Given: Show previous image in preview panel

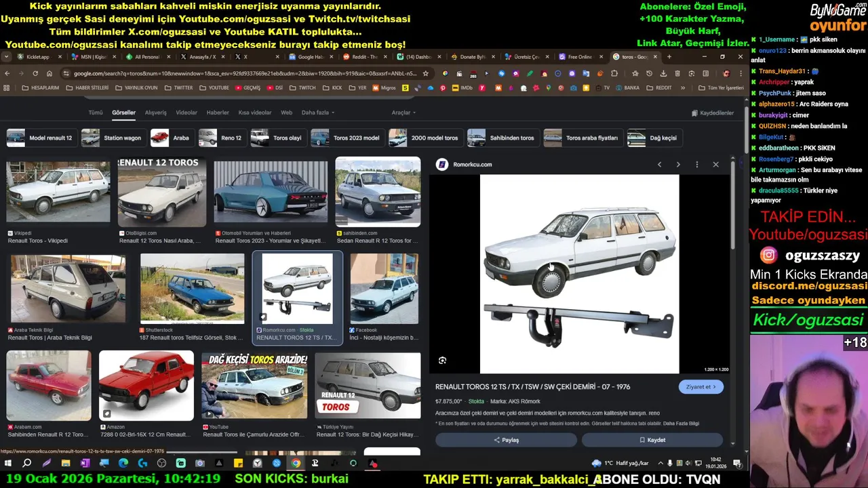Looking at the screenshot, I should click(x=659, y=165).
